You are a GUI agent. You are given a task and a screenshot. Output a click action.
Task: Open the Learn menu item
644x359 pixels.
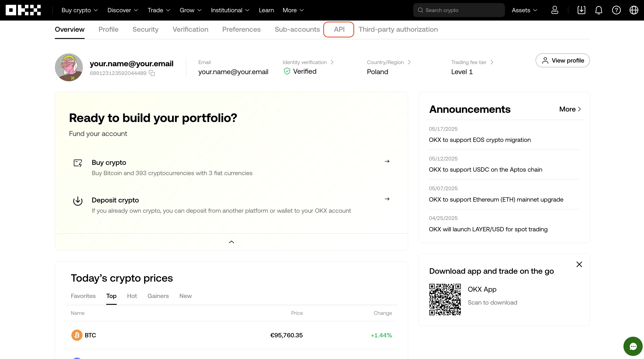pyautogui.click(x=266, y=10)
